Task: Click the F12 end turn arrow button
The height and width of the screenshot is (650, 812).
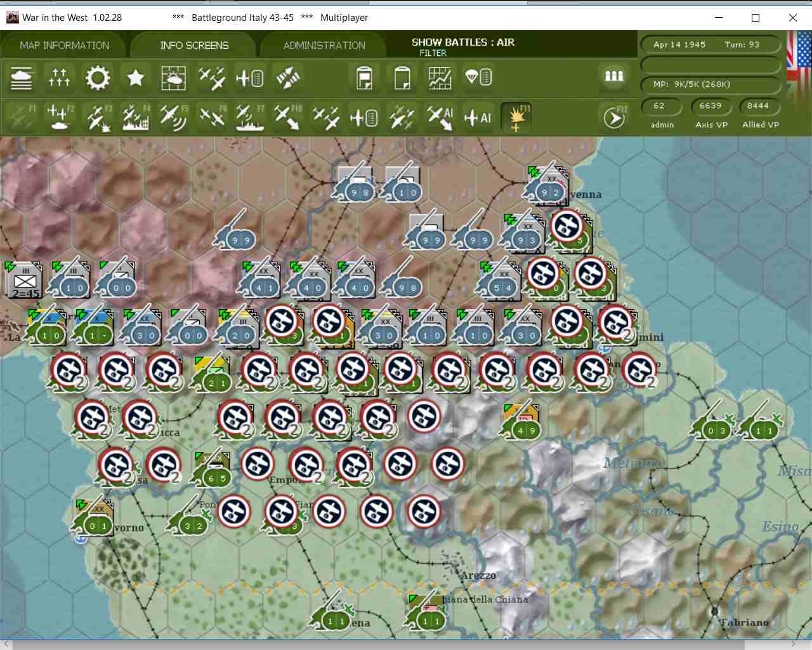Action: tap(613, 117)
